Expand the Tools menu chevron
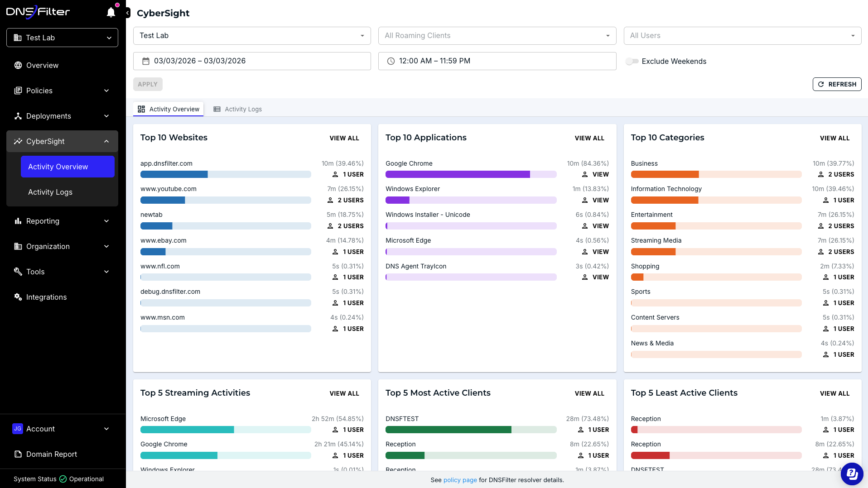 (x=106, y=272)
